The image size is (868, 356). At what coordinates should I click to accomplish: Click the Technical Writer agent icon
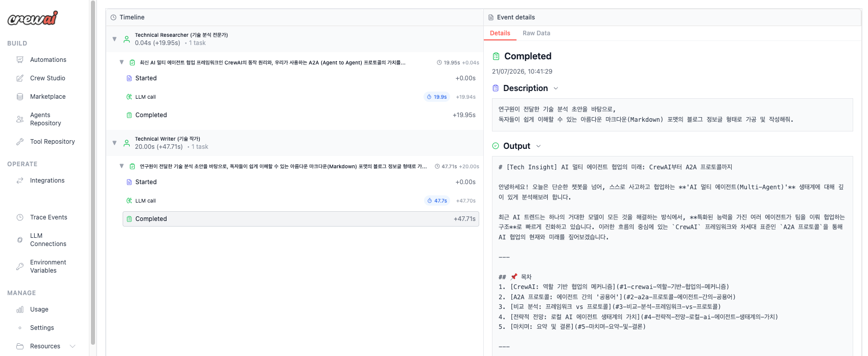[x=127, y=143]
